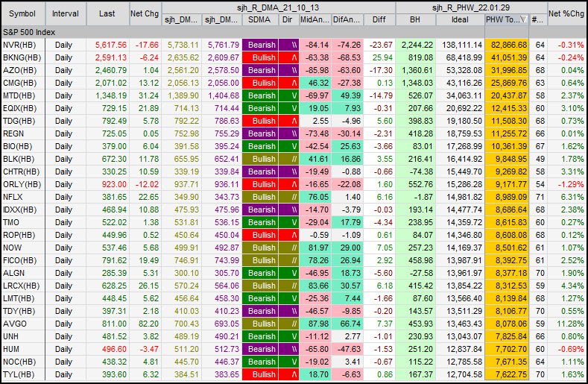Click the Symbol column header
The width and height of the screenshot is (588, 384).
[x=23, y=13]
